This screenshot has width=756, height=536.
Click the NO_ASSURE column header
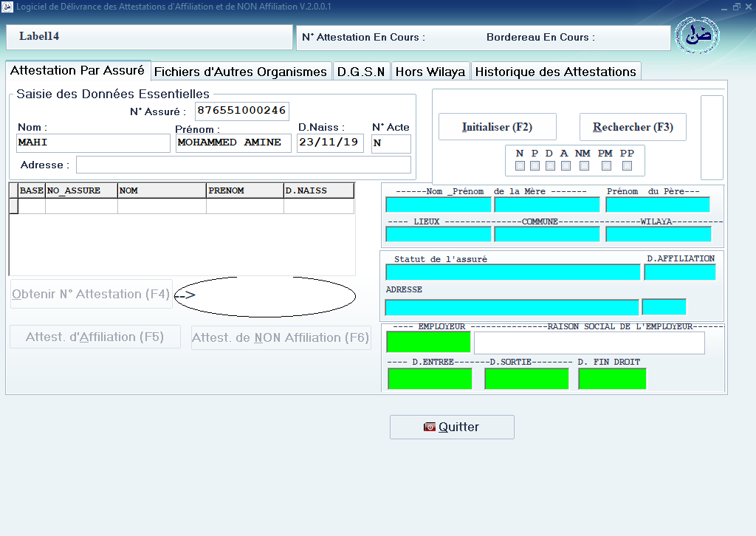coord(81,190)
